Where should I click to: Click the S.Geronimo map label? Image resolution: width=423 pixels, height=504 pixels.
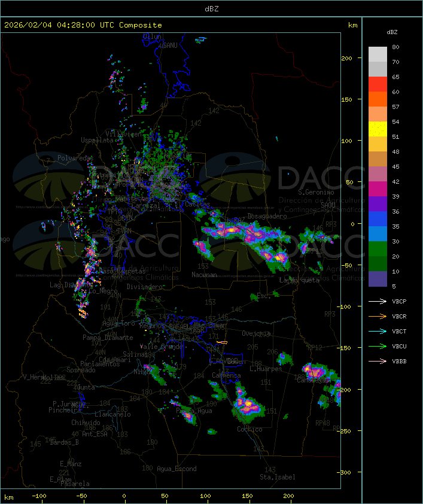tap(316, 192)
